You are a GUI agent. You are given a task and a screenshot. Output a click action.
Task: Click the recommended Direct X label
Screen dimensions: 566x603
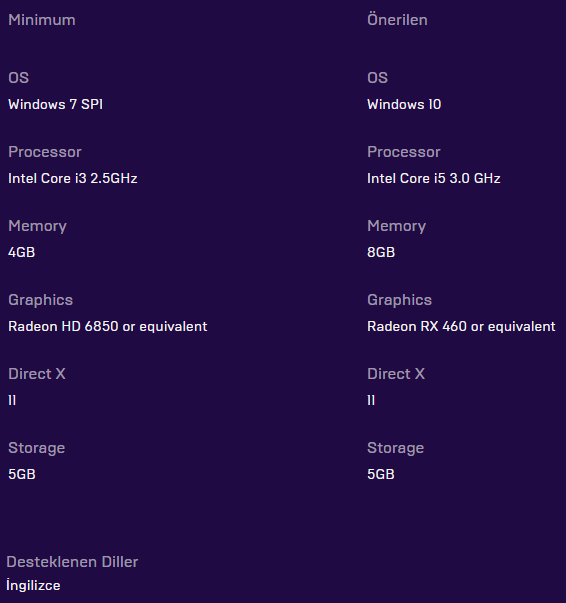(396, 374)
